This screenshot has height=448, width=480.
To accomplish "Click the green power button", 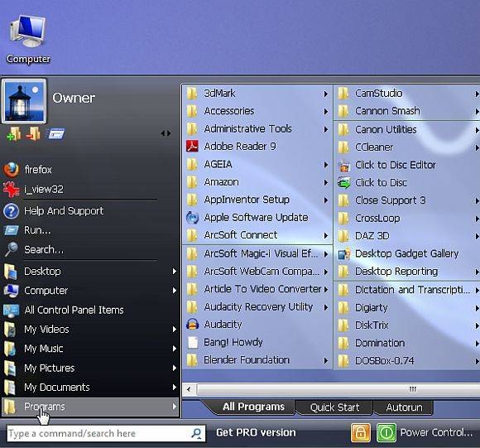I will [x=386, y=433].
